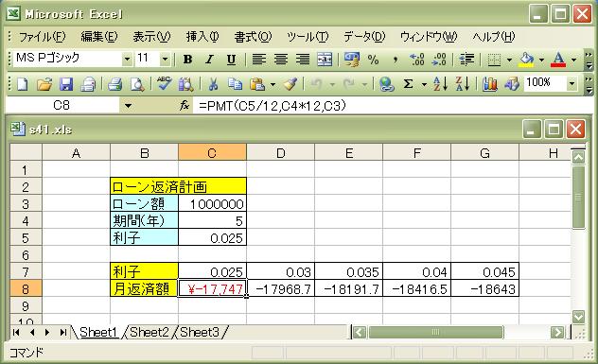The image size is (598, 364).
Task: Click the Sort Ascending icon
Action: (x=441, y=84)
